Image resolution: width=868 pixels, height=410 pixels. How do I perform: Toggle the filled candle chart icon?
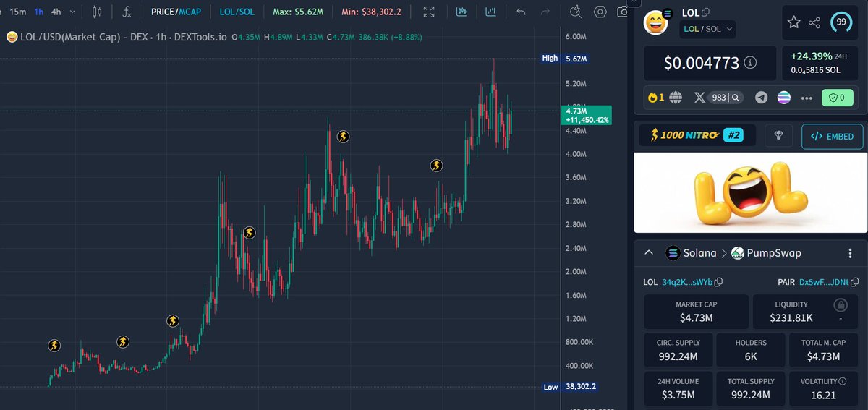pos(461,12)
